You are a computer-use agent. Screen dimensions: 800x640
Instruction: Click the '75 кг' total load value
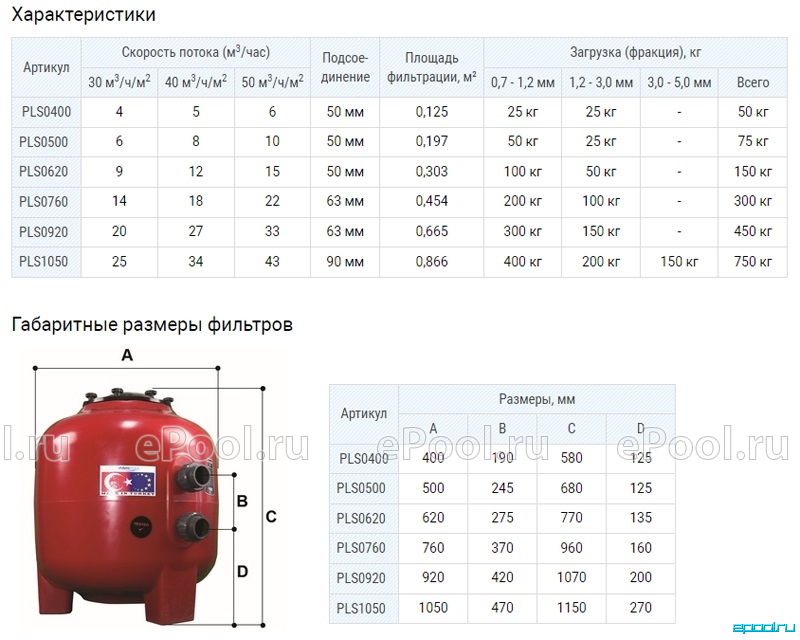[x=753, y=141]
